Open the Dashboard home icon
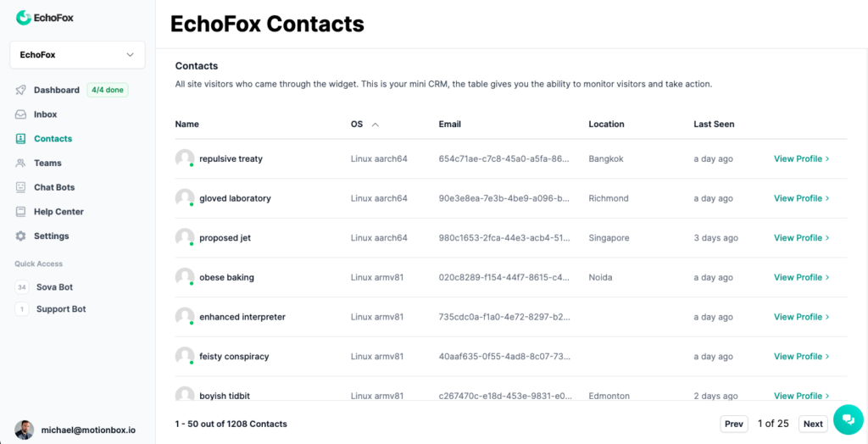The image size is (868, 444). click(20, 90)
